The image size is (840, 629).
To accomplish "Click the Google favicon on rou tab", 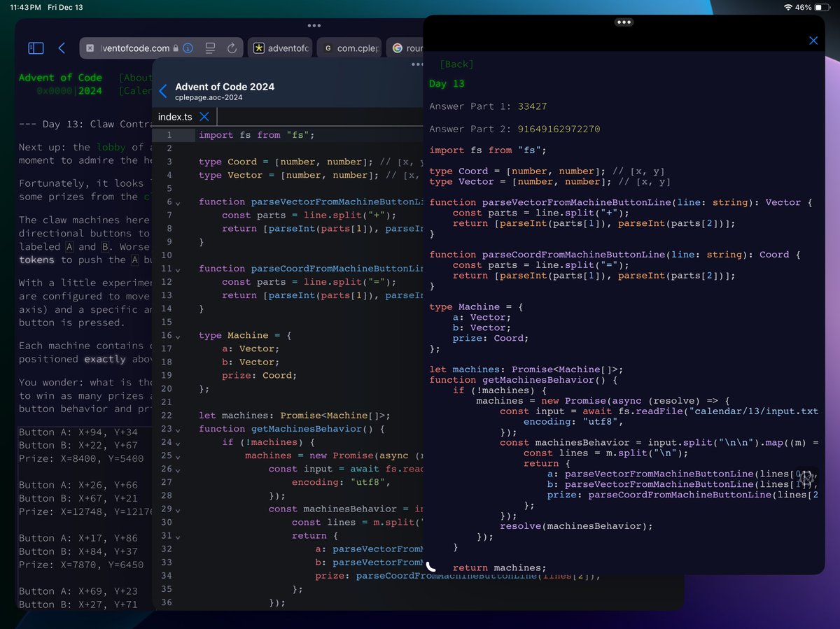I will (x=398, y=48).
